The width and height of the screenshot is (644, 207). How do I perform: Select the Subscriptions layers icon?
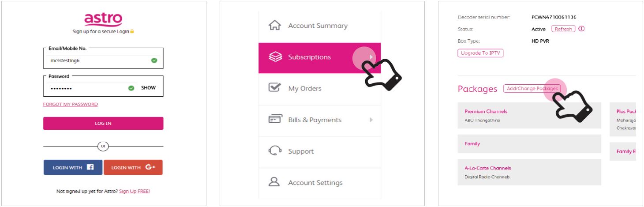(x=275, y=57)
